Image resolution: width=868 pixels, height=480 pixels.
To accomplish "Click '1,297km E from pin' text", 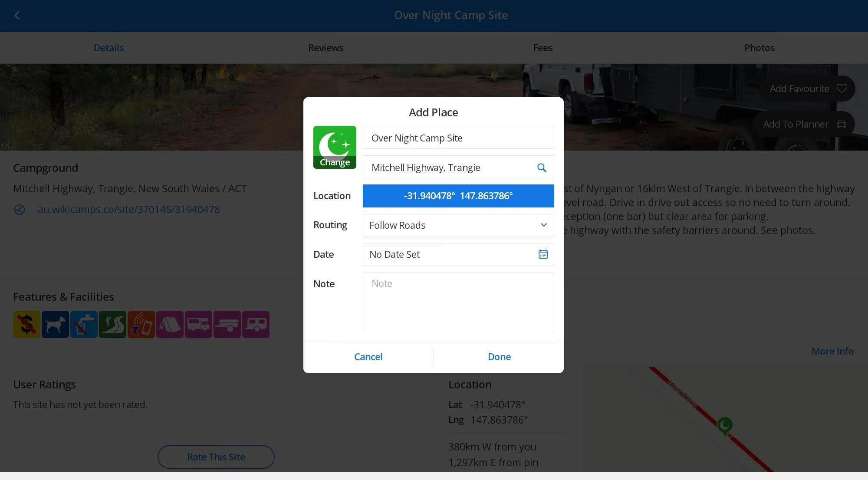I will coord(493,463).
